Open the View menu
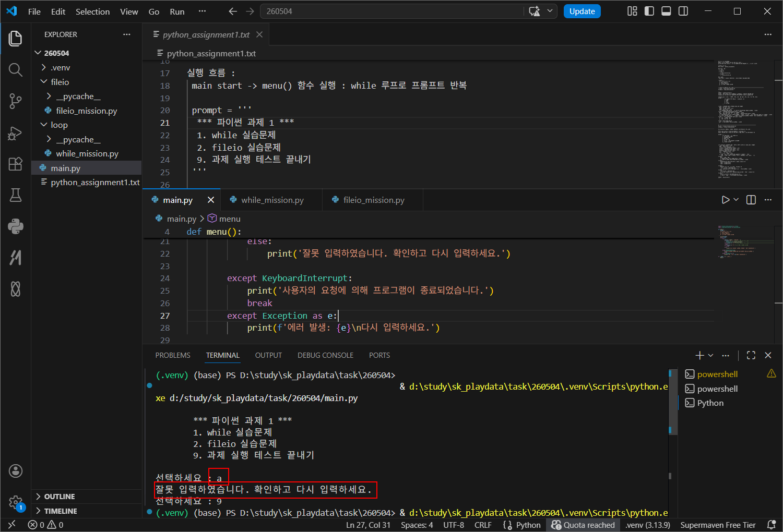The width and height of the screenshot is (783, 532). (129, 11)
